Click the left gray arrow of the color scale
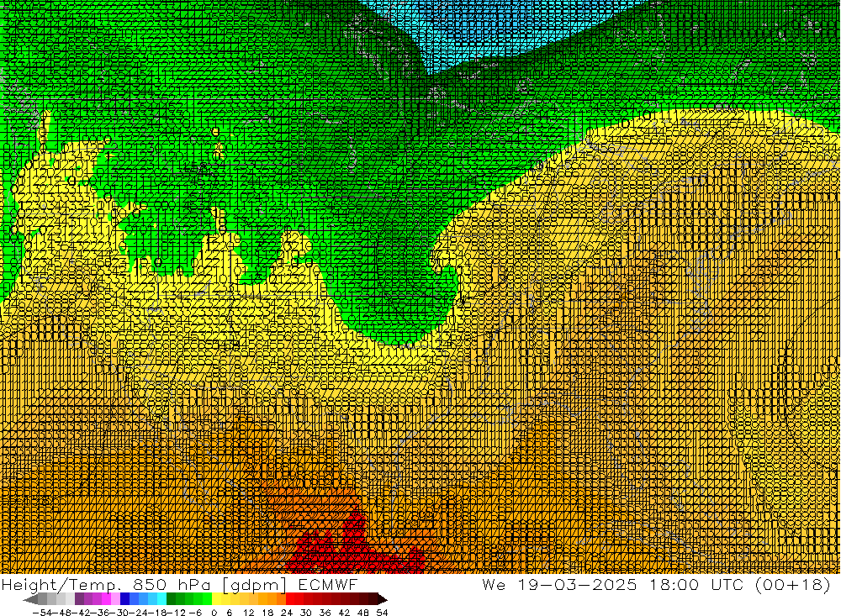The image size is (841, 616). coord(30,599)
